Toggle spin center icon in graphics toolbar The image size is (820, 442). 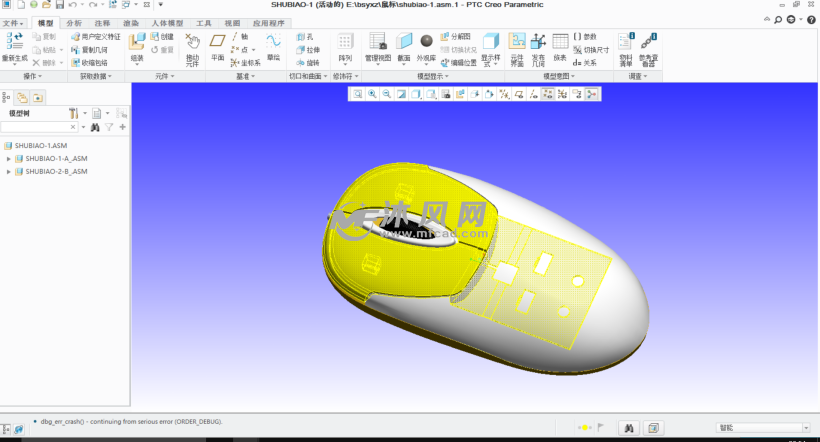click(592, 94)
